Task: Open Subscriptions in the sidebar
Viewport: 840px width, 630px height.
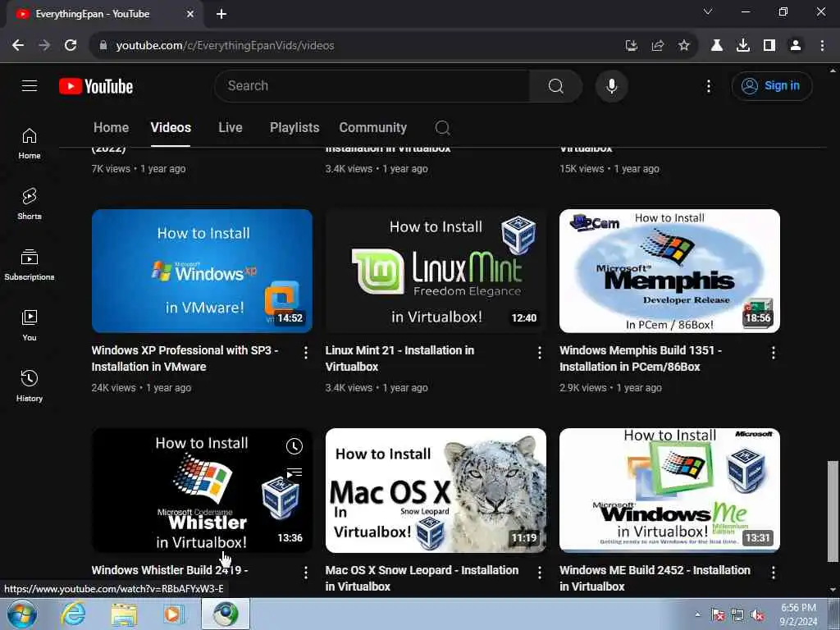Action: pyautogui.click(x=30, y=265)
